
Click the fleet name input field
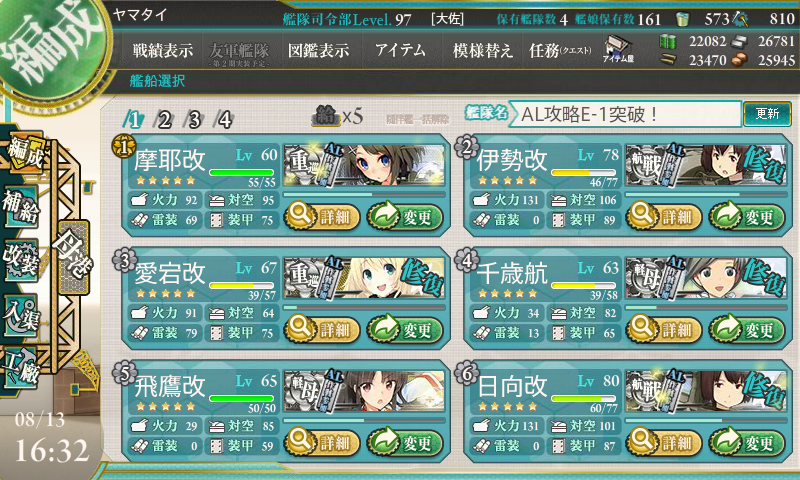(x=626, y=114)
